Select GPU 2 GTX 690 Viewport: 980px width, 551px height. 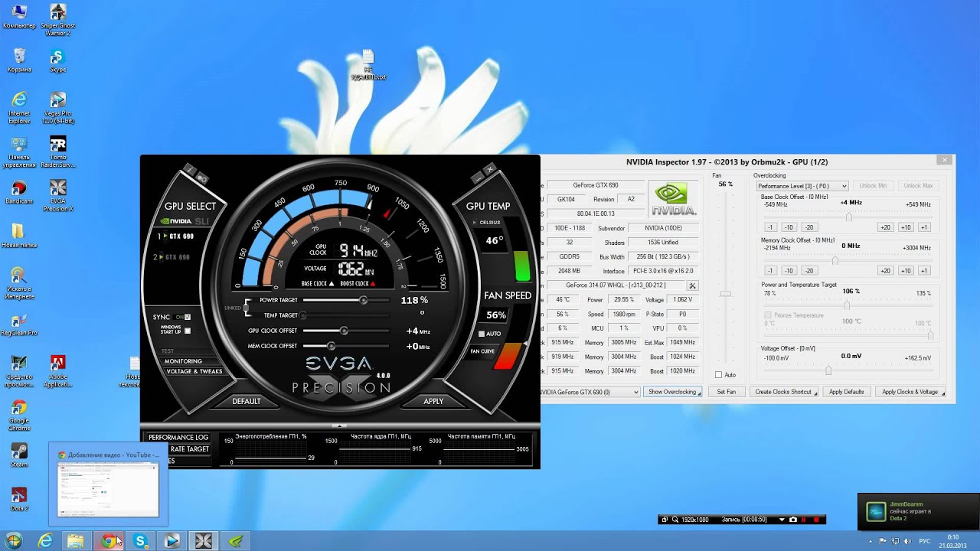(172, 257)
